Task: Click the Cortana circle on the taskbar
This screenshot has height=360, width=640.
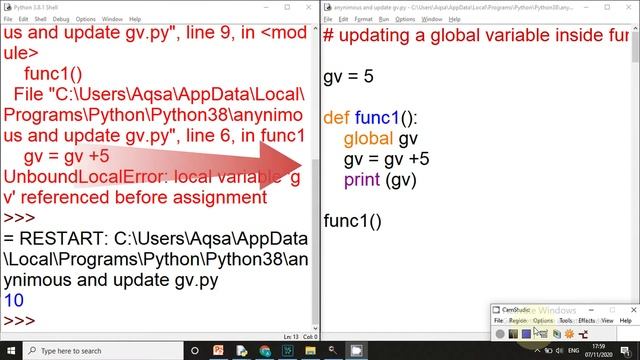Action: coord(195,351)
